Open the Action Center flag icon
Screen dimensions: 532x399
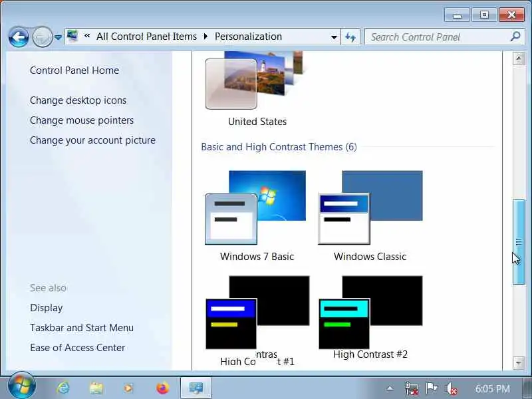point(431,388)
